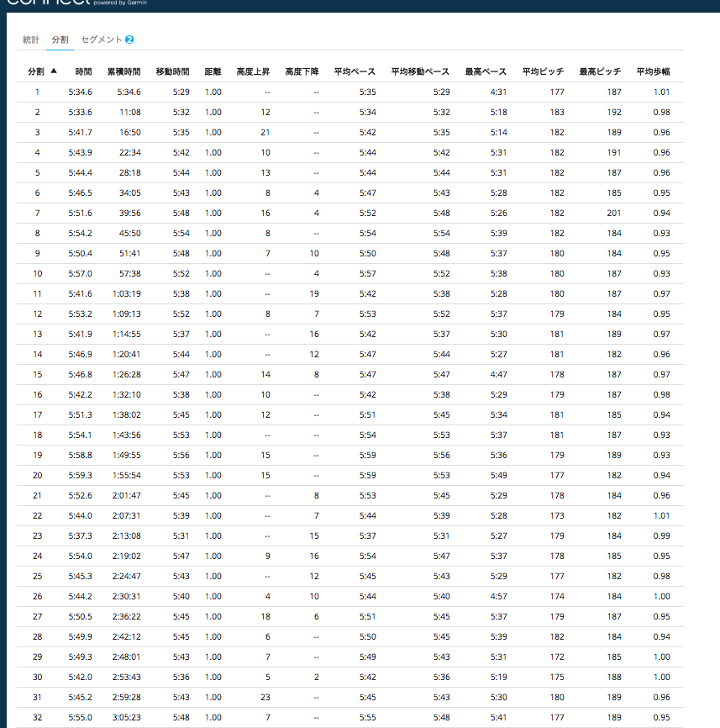The width and height of the screenshot is (720, 728).
Task: Click the 平均歩幅 column header
Action: (x=653, y=71)
